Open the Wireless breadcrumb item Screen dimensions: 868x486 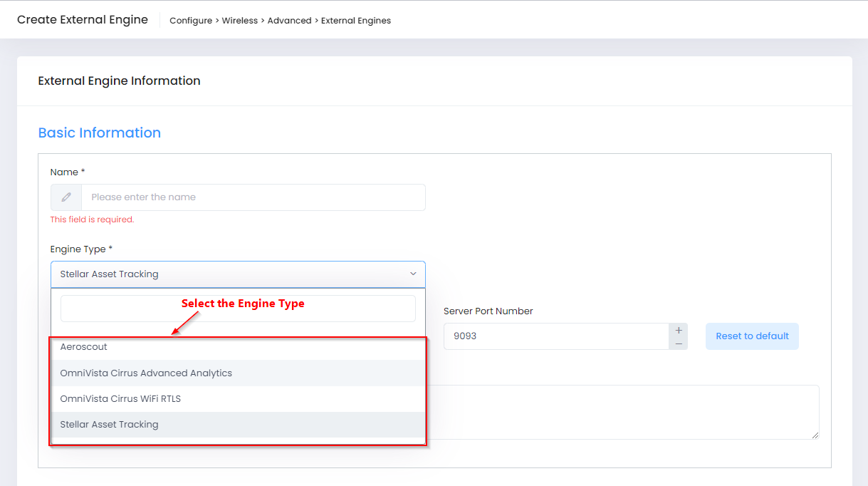coord(239,21)
